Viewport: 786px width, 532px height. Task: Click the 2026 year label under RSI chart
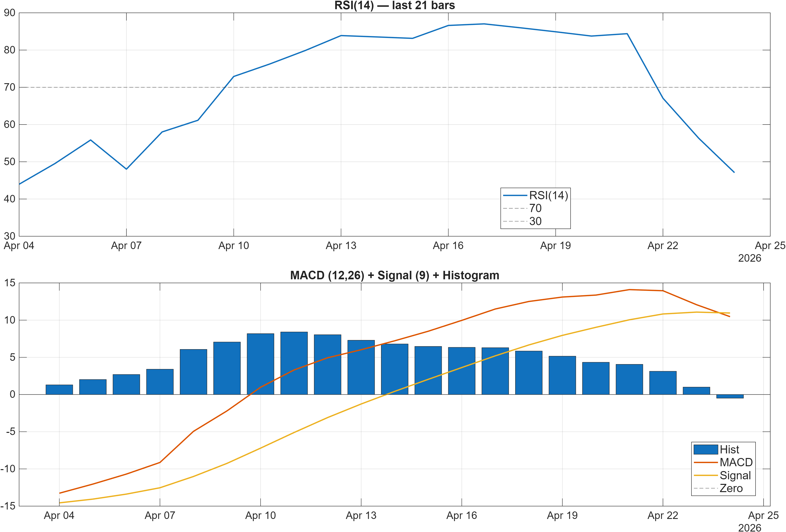pos(749,259)
